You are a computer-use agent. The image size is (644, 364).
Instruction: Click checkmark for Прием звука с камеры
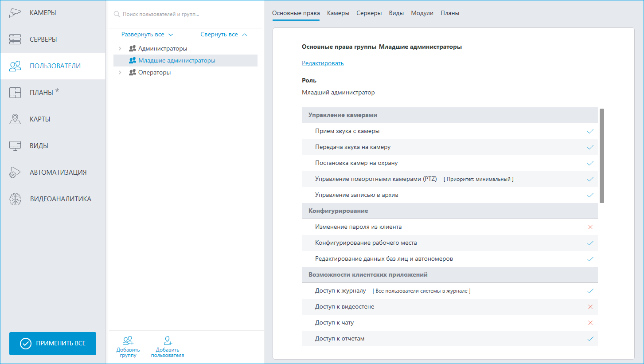pyautogui.click(x=590, y=131)
